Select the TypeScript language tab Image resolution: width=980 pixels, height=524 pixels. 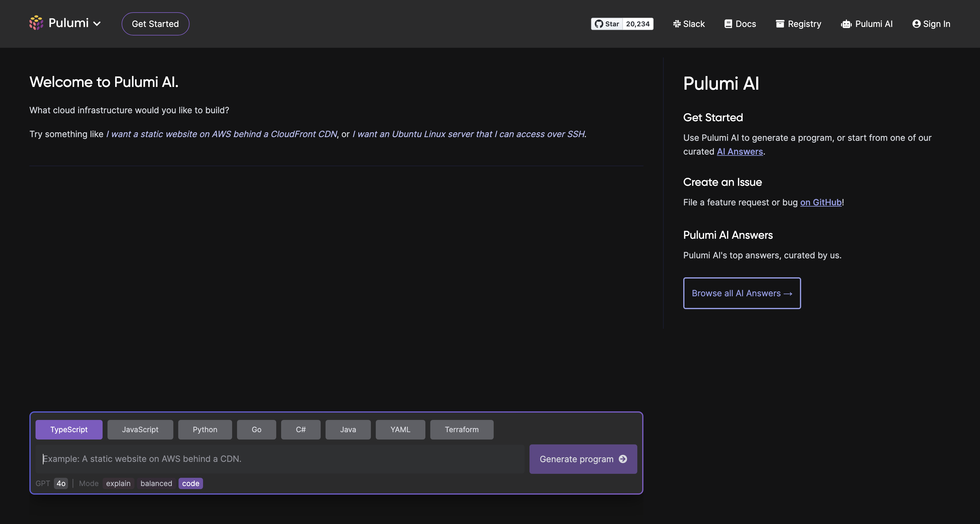69,429
